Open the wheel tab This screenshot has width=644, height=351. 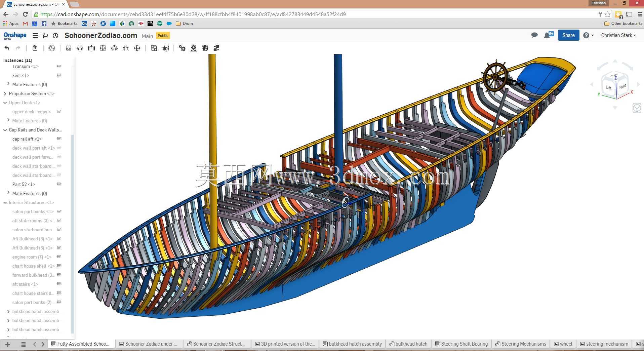563,344
